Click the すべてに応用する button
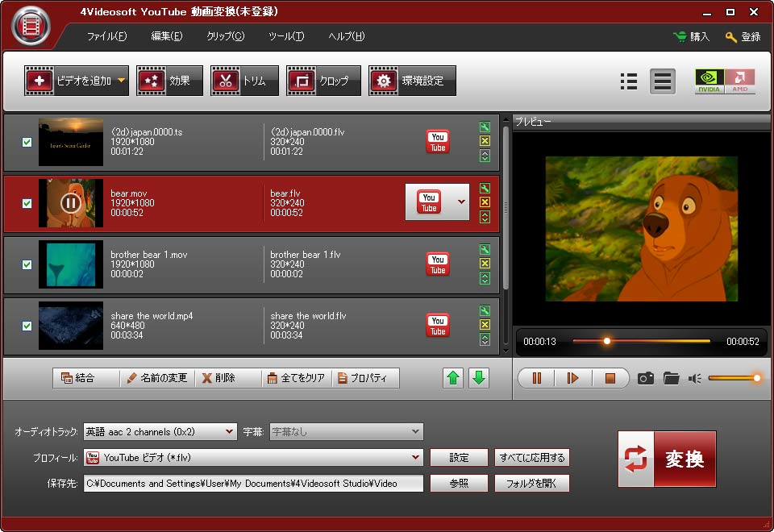Screen dimensions: 774x532 531,458
